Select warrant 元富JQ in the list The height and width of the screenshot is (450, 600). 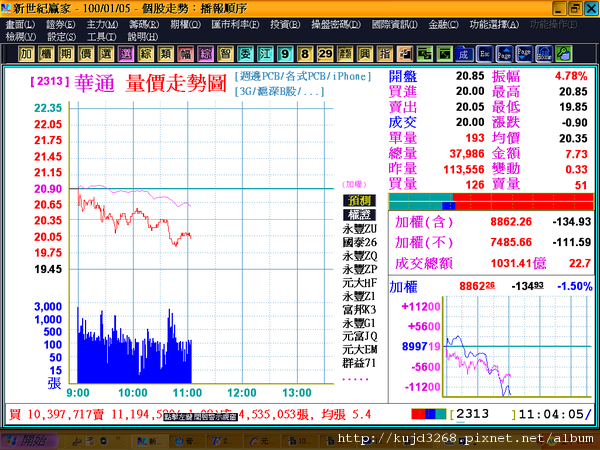point(359,336)
